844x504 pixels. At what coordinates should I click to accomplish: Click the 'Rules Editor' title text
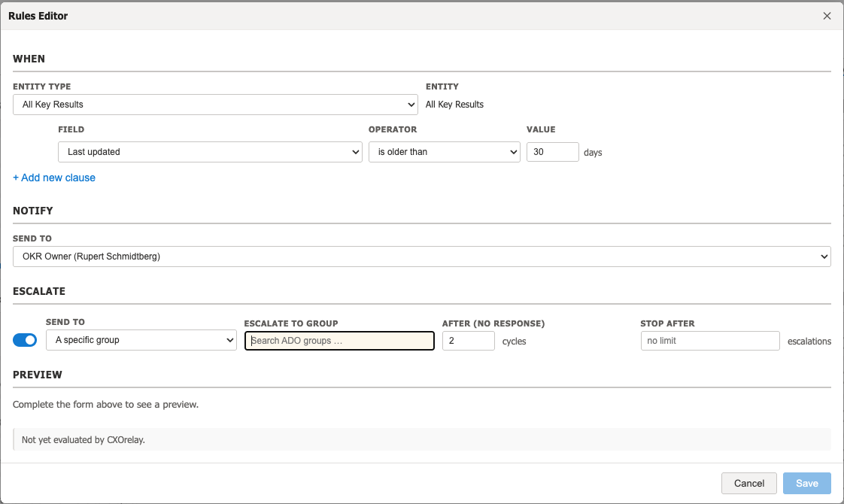pyautogui.click(x=38, y=16)
